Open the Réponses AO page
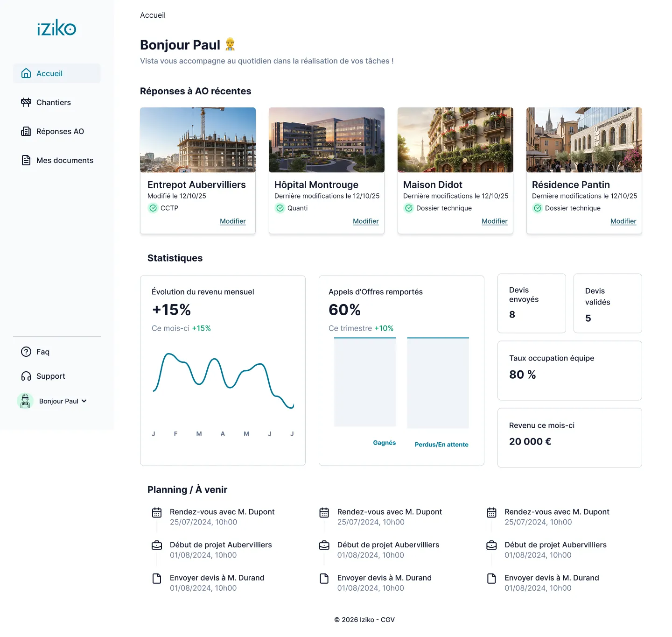The height and width of the screenshot is (637, 672). pyautogui.click(x=57, y=131)
